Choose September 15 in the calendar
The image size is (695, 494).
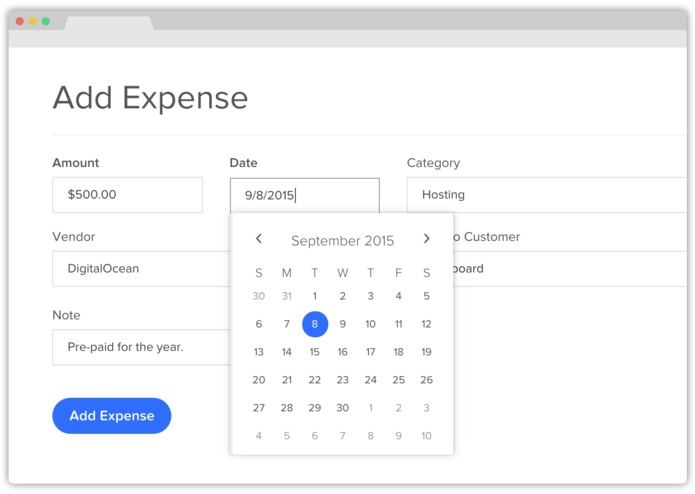315,352
